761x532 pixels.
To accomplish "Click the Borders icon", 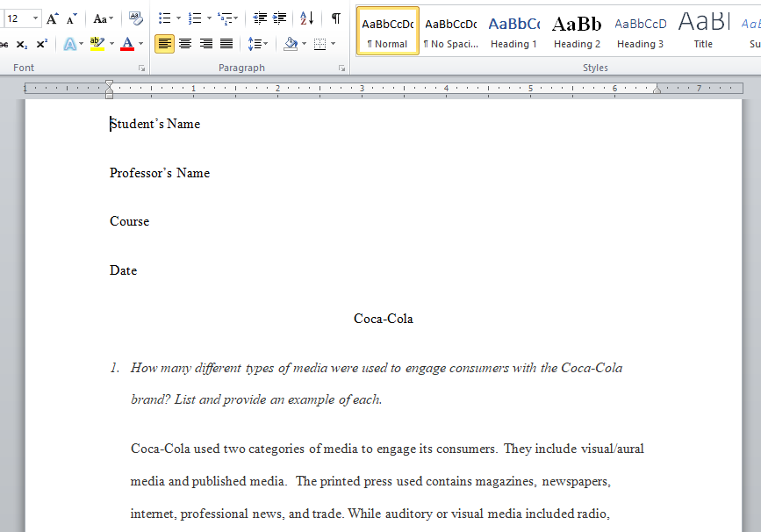I will pos(319,44).
